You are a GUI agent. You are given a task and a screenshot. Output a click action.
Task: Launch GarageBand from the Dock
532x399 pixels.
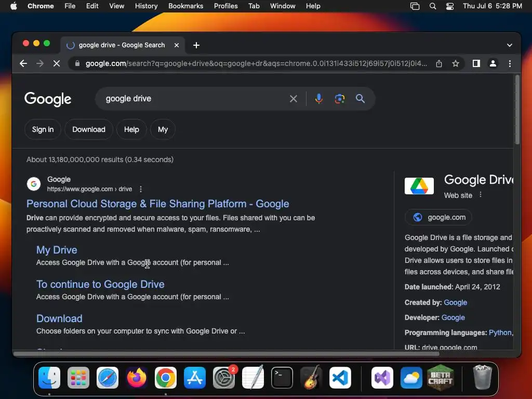tap(311, 378)
